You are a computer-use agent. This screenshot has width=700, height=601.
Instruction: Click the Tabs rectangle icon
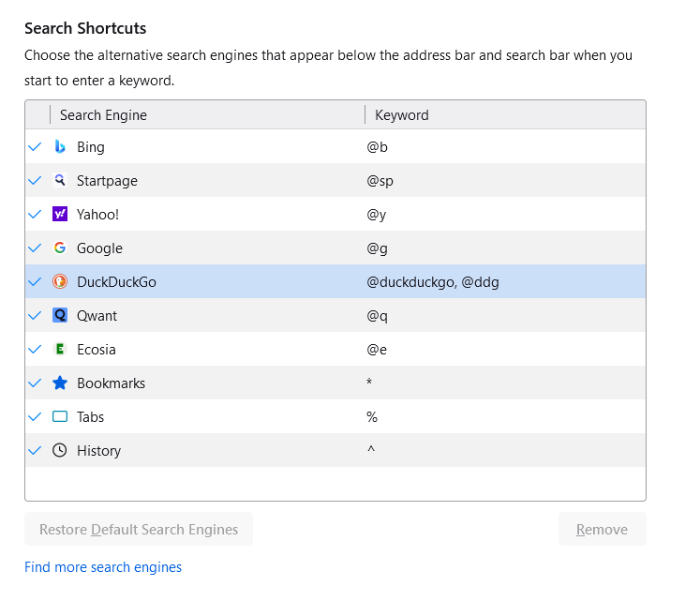[60, 417]
